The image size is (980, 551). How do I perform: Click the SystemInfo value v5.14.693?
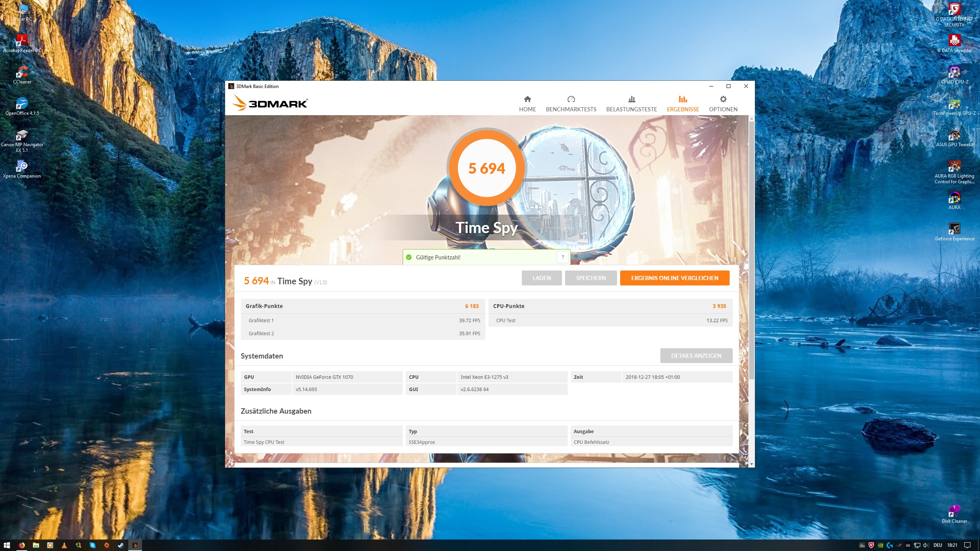click(306, 390)
